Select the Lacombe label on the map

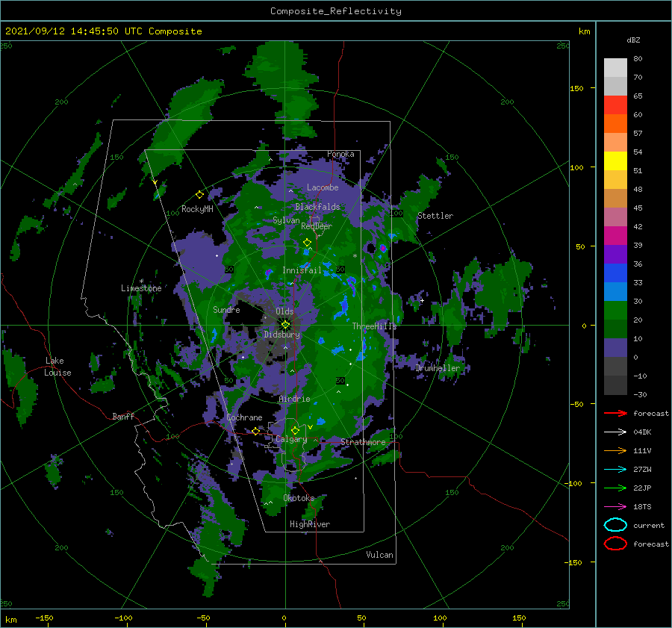[x=323, y=187]
